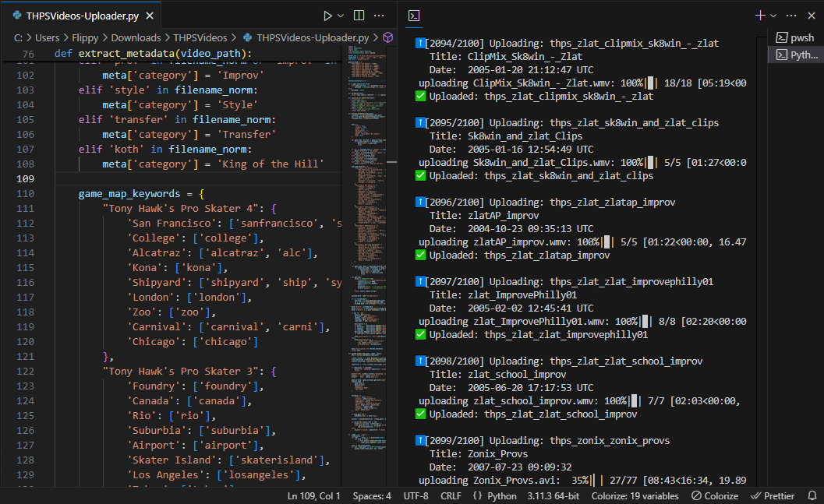Click green checkmark for thps_zlat_sk8win_and_zlat_clips
The width and height of the screenshot is (824, 504).
[420, 175]
